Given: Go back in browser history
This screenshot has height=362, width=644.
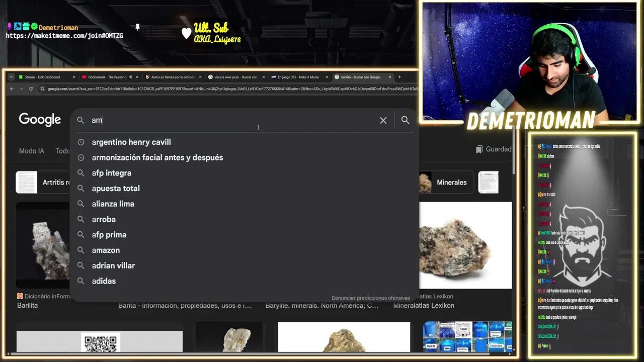Looking at the screenshot, I should click(x=12, y=89).
